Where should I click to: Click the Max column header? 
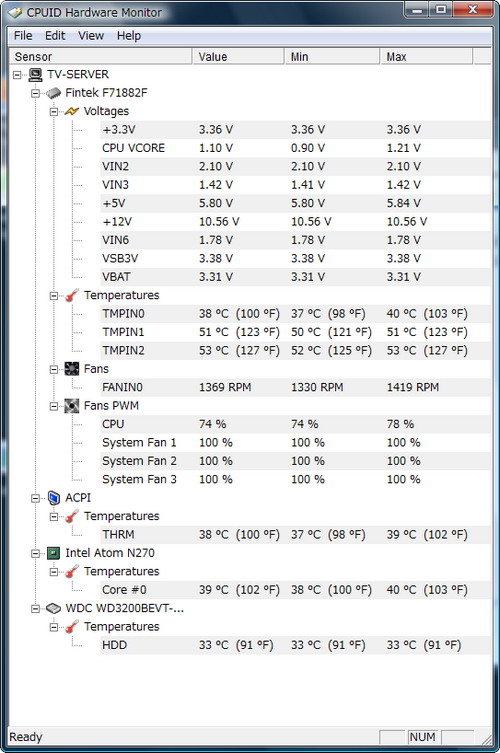click(x=427, y=57)
